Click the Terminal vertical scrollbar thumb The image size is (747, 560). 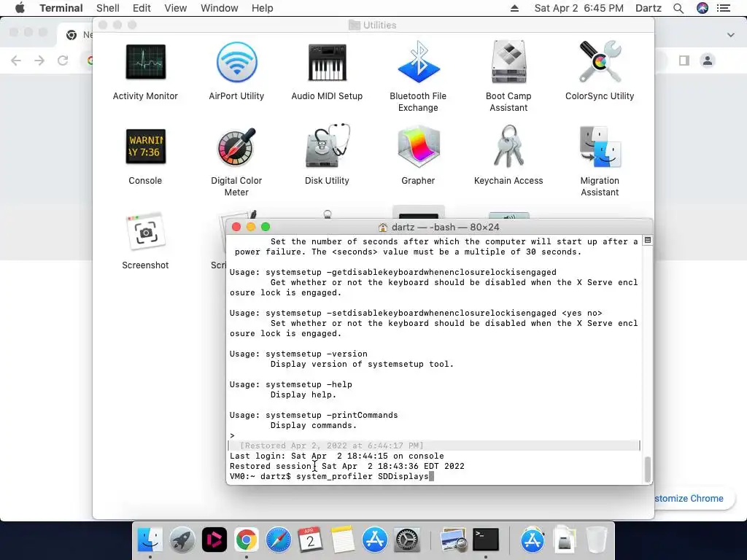[x=648, y=469]
